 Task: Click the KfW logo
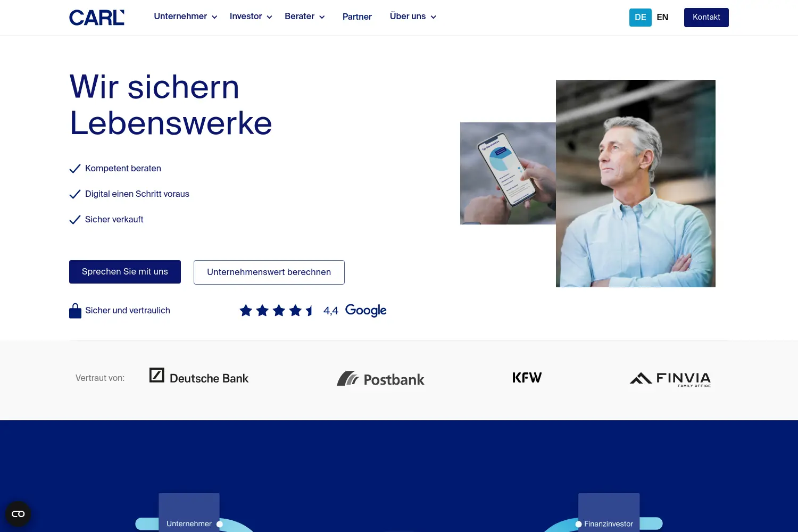click(527, 377)
